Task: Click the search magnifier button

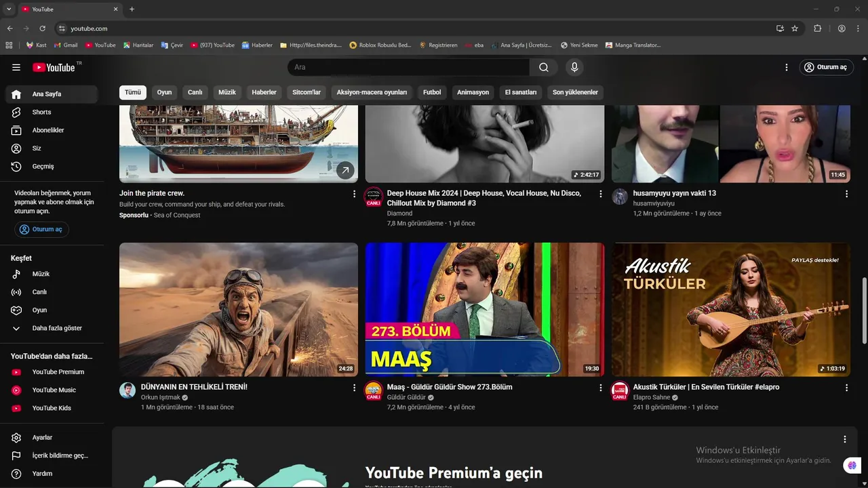Action: point(544,67)
